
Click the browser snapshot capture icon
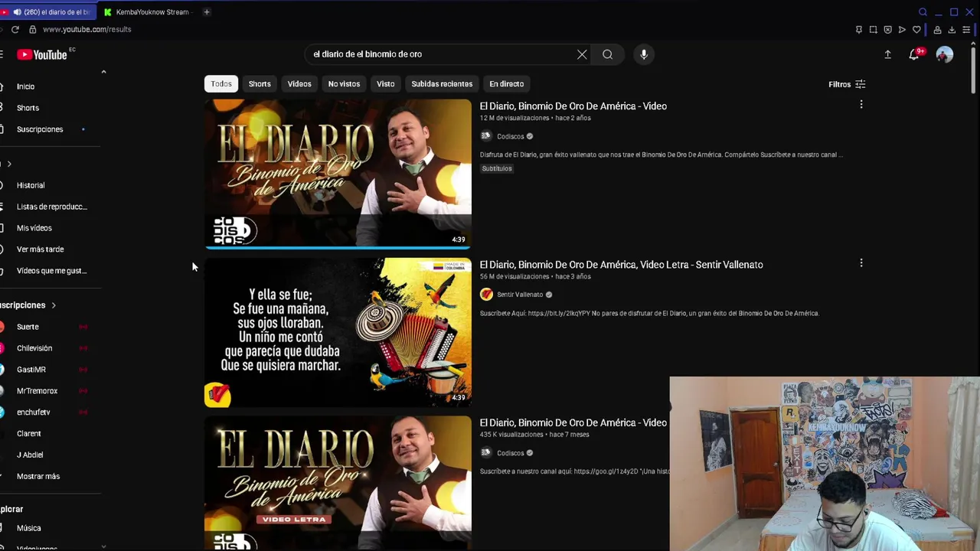(873, 30)
